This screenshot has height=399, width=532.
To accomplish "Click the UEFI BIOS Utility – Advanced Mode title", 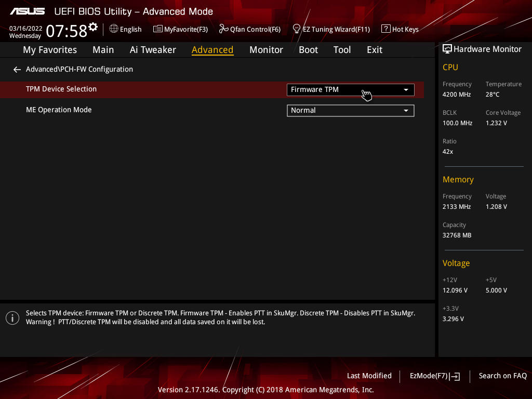I will pos(134,11).
